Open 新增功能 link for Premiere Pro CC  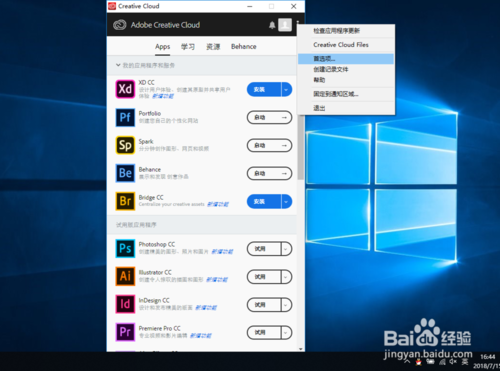tap(201, 335)
